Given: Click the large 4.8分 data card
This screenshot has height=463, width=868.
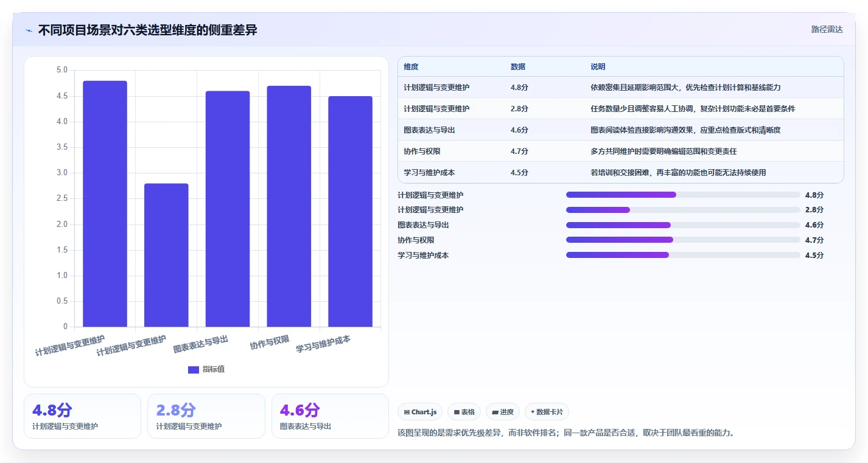Looking at the screenshot, I should (82, 416).
